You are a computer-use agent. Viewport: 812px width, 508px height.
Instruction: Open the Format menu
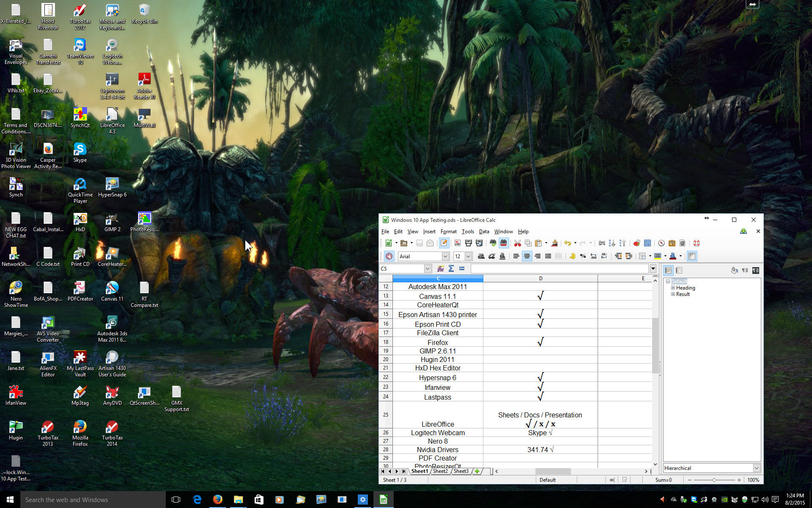pyautogui.click(x=448, y=232)
